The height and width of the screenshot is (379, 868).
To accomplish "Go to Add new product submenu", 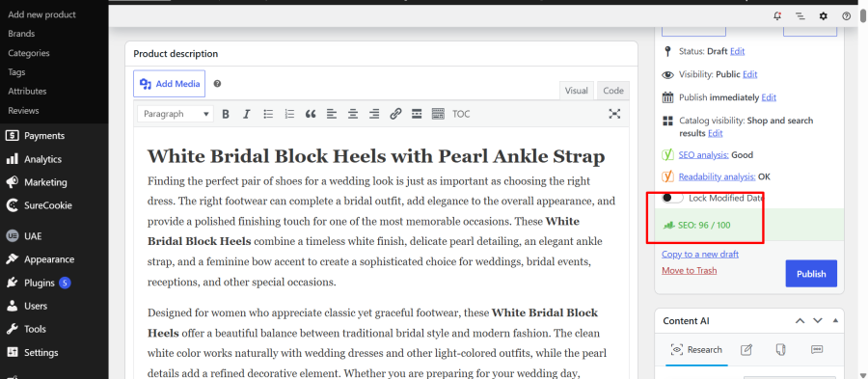I will click(x=42, y=14).
